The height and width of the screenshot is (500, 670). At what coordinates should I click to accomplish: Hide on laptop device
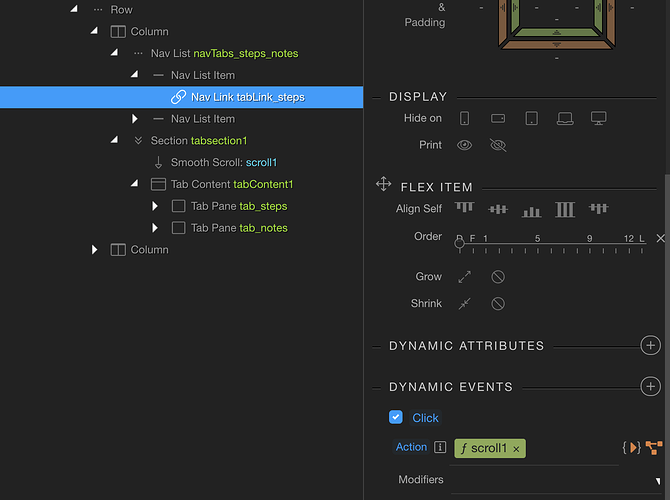pyautogui.click(x=565, y=118)
